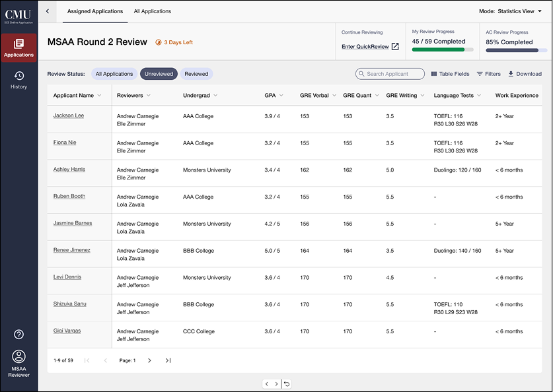Expand the Reviewers column menu
The image size is (553, 392).
[x=149, y=96]
